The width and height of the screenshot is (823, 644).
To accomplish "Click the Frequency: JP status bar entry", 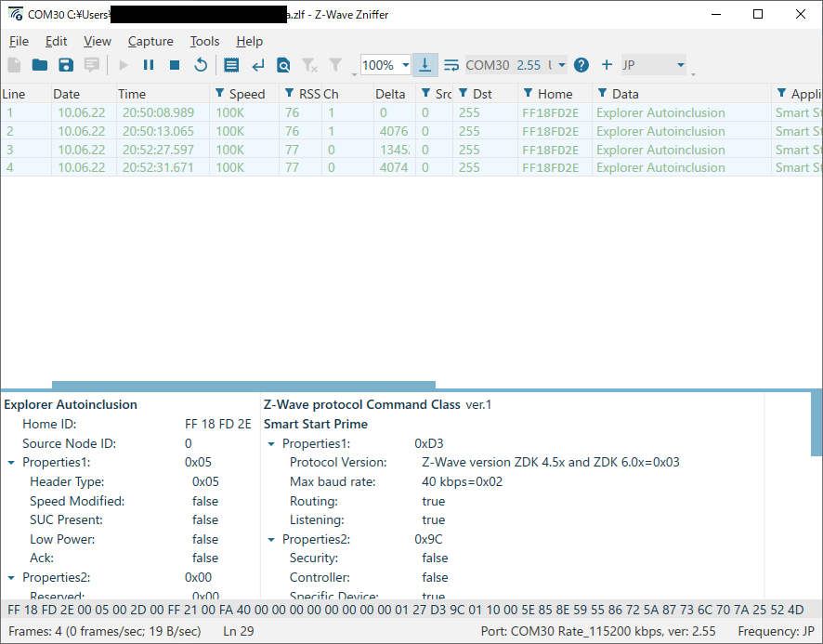I will click(776, 631).
